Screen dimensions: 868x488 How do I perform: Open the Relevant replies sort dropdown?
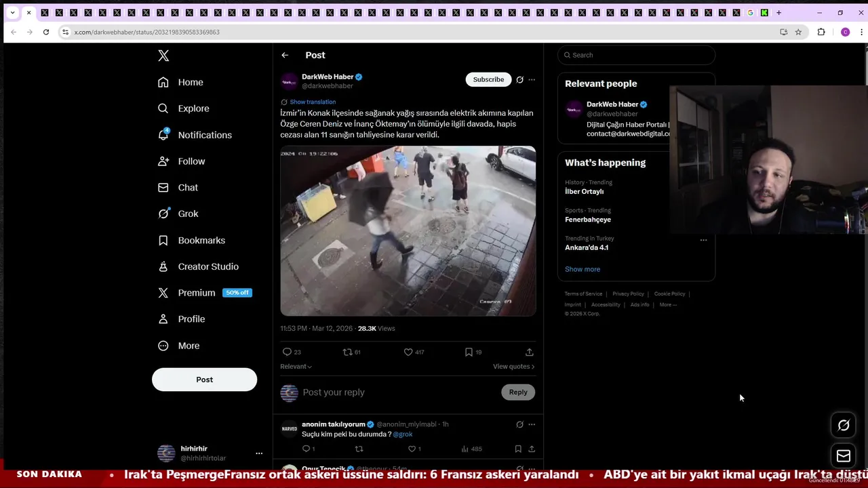296,367
